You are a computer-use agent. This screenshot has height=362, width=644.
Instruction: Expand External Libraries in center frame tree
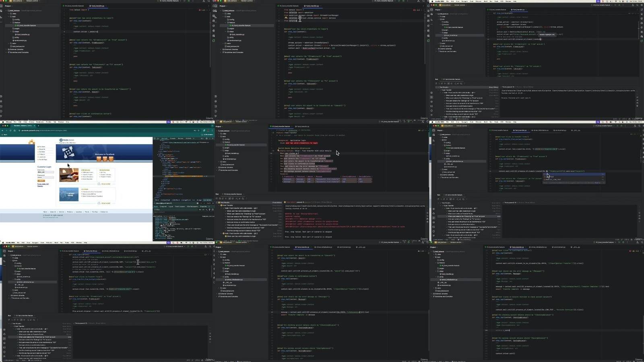[x=217, y=168]
